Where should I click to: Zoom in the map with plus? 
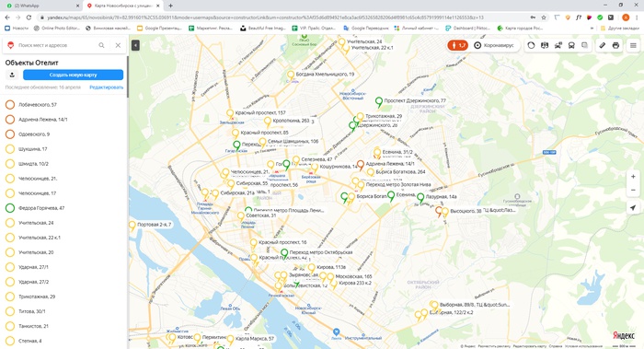(x=633, y=177)
